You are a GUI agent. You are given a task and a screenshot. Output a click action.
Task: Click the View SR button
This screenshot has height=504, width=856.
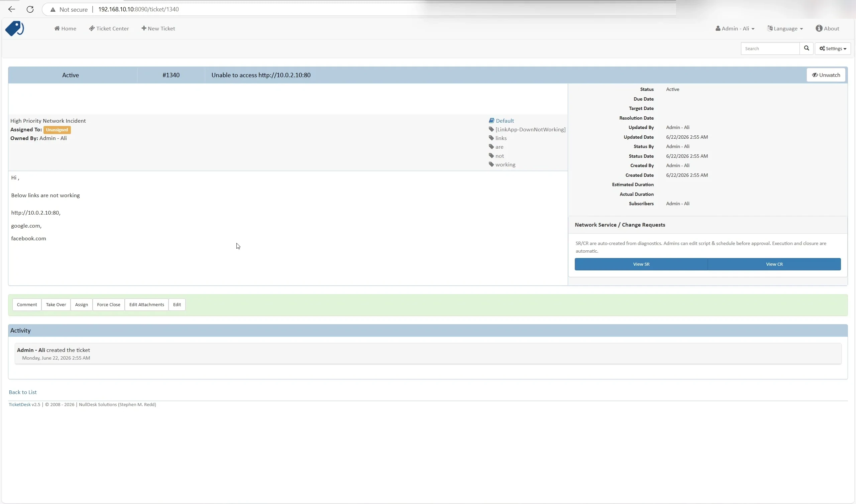click(x=641, y=264)
